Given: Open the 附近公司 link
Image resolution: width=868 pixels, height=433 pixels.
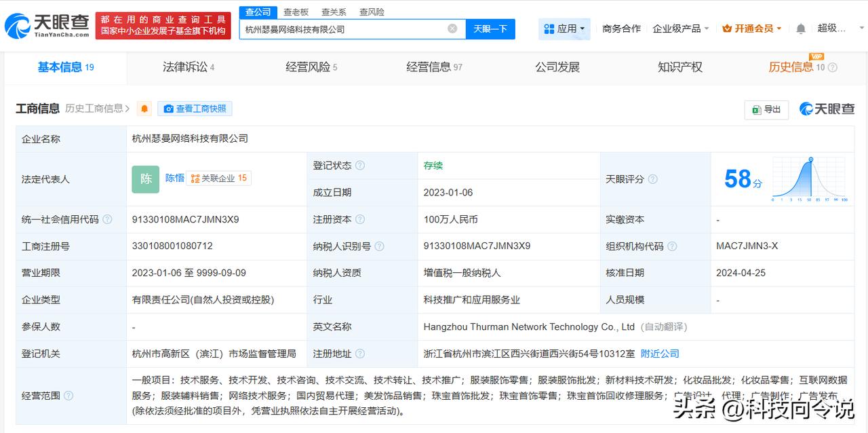Looking at the screenshot, I should [660, 354].
